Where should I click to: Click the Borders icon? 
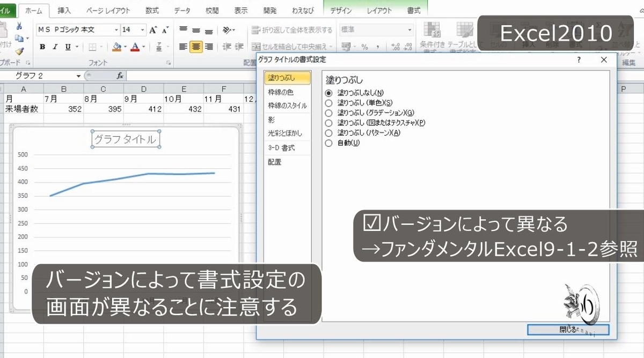92,47
